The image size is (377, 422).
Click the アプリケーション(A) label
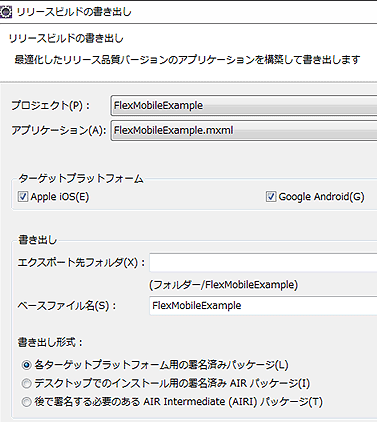[x=59, y=130]
